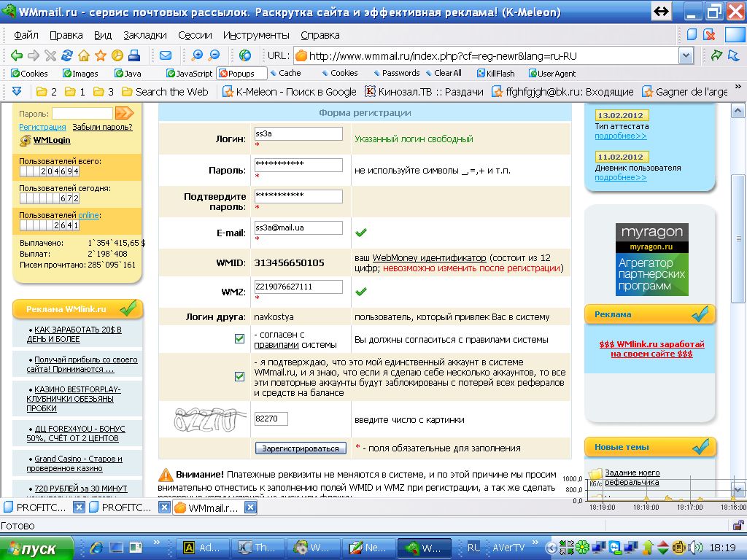
Task: Click the Print page icon
Action: point(134,55)
